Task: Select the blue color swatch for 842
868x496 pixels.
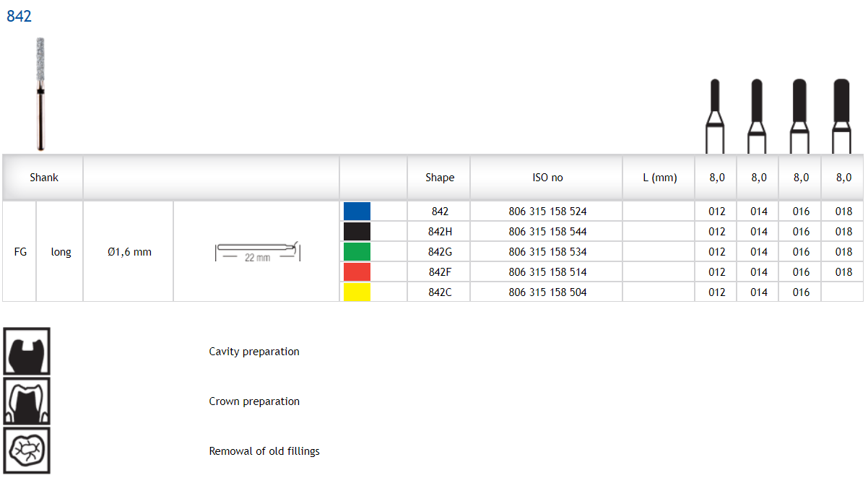Action: click(x=357, y=212)
